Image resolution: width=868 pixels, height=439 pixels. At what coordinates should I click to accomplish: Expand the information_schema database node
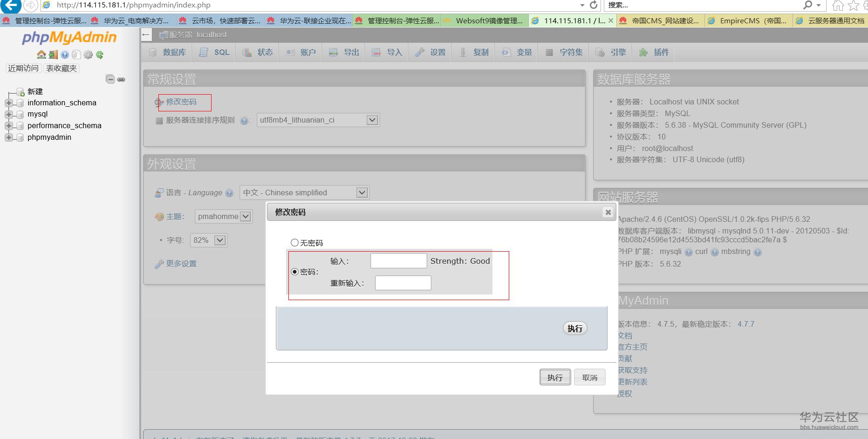click(9, 103)
